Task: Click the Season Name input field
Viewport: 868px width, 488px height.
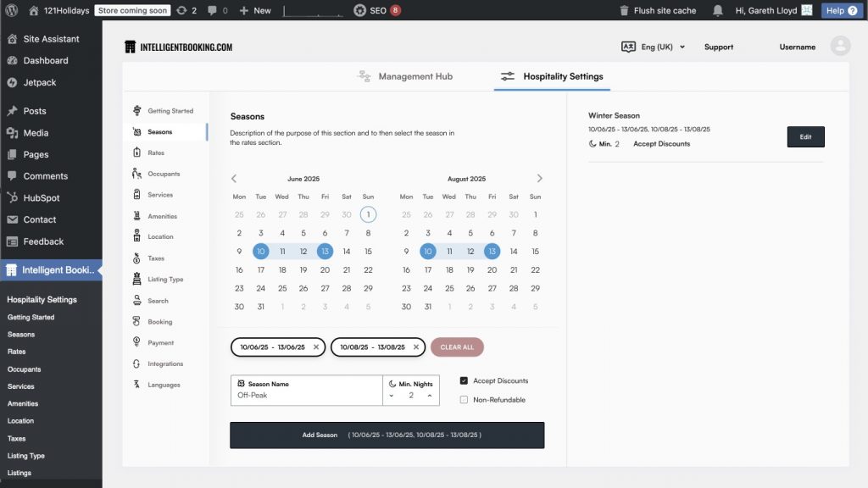Action: (x=307, y=396)
